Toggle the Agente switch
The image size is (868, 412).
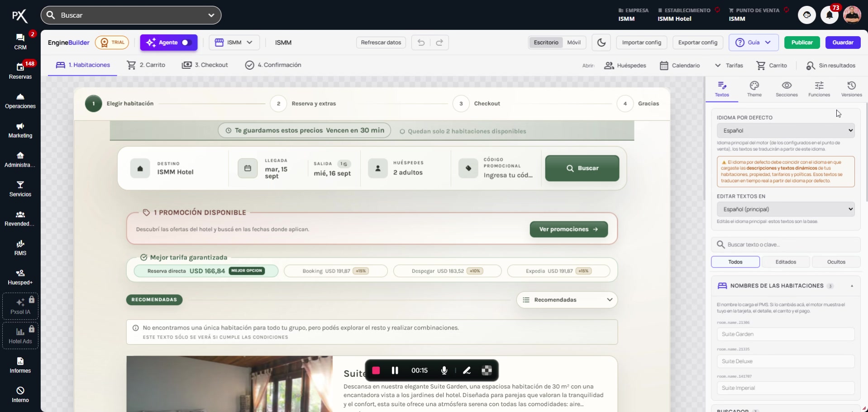[186, 43]
